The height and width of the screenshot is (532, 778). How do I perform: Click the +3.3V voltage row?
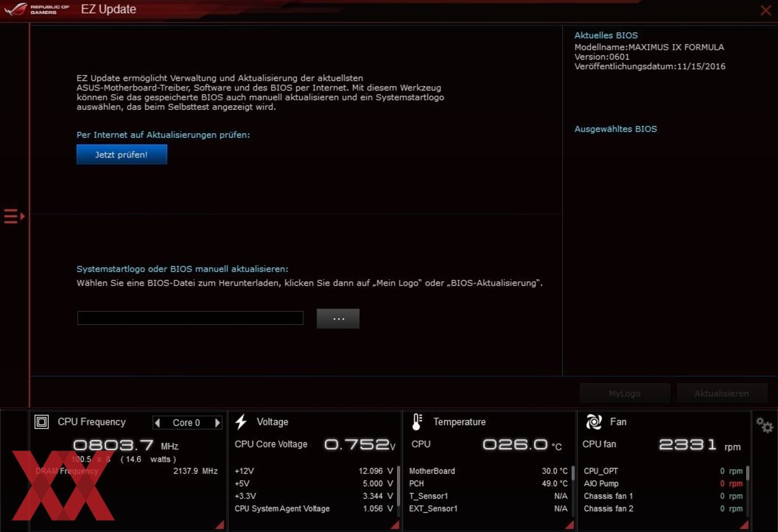pyautogui.click(x=313, y=496)
